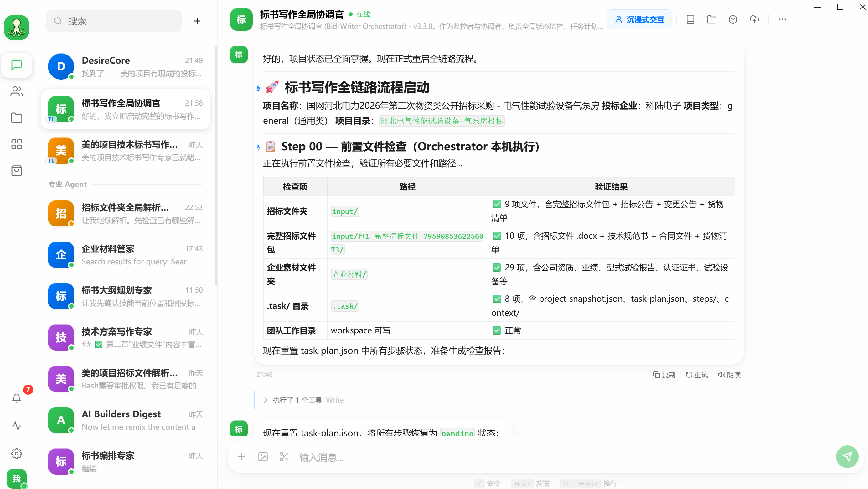The width and height of the screenshot is (868, 489).
Task: Click the scissors screenshot icon beside input
Action: 283,457
